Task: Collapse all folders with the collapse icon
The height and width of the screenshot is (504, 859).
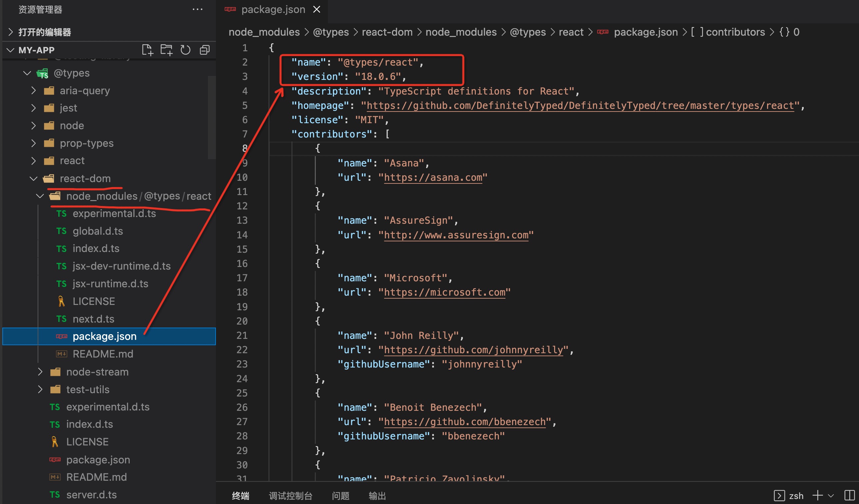Action: pos(205,50)
